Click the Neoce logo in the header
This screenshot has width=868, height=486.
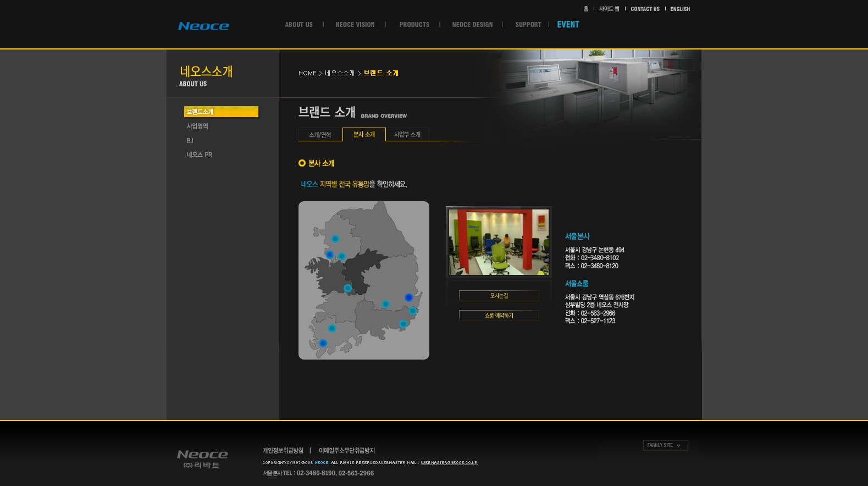(203, 26)
